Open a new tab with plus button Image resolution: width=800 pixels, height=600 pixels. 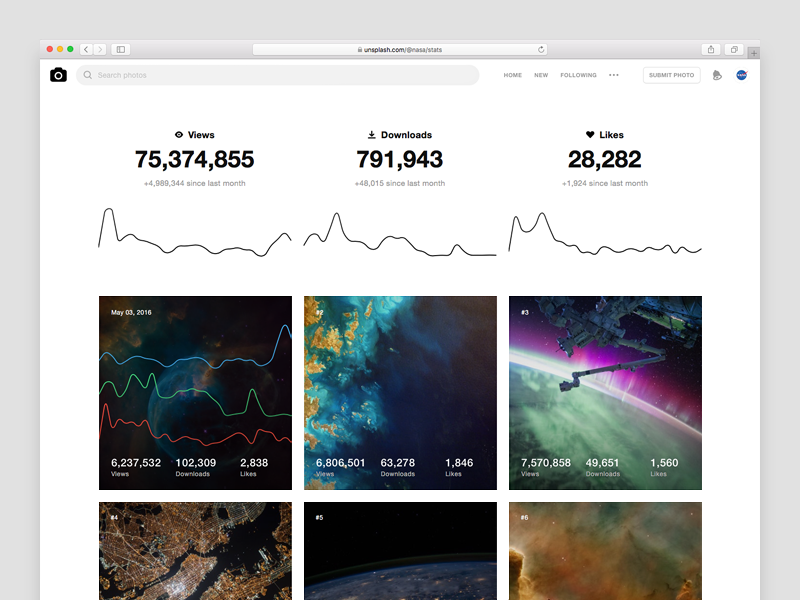click(754, 52)
